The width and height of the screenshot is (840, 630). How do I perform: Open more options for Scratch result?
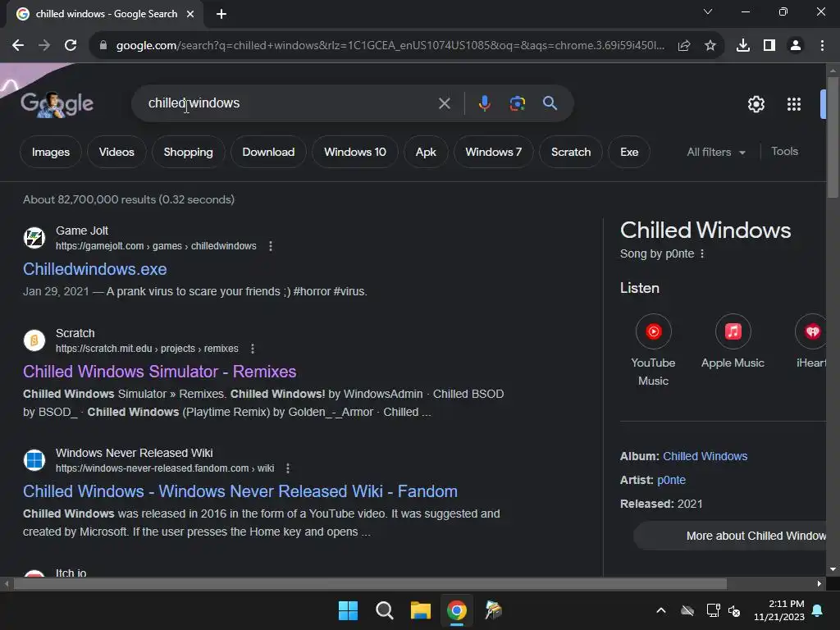point(253,349)
